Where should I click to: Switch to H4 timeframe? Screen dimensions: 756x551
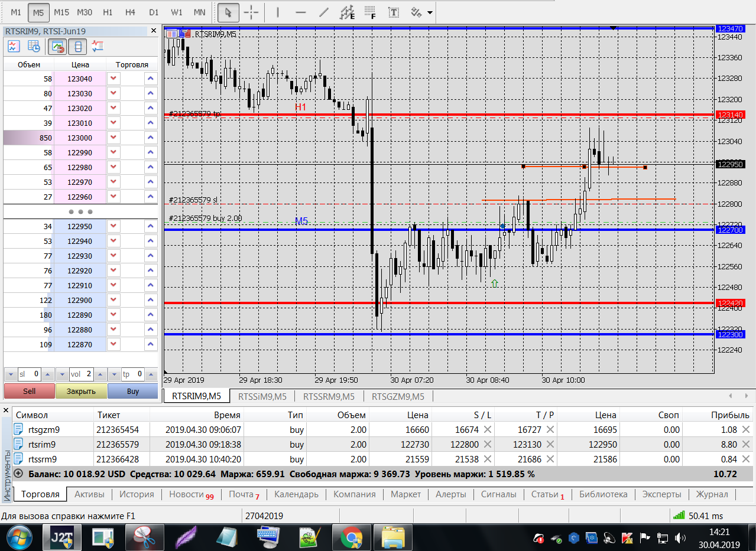pyautogui.click(x=131, y=12)
